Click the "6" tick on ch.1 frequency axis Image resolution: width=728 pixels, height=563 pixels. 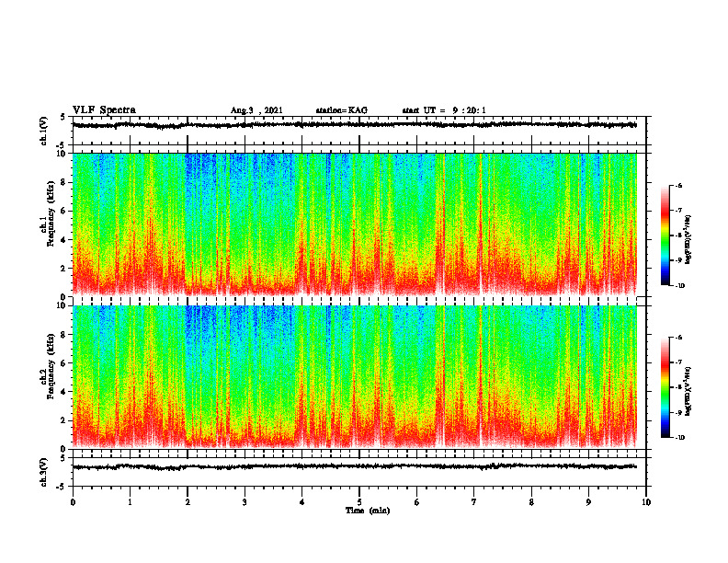tap(63, 212)
